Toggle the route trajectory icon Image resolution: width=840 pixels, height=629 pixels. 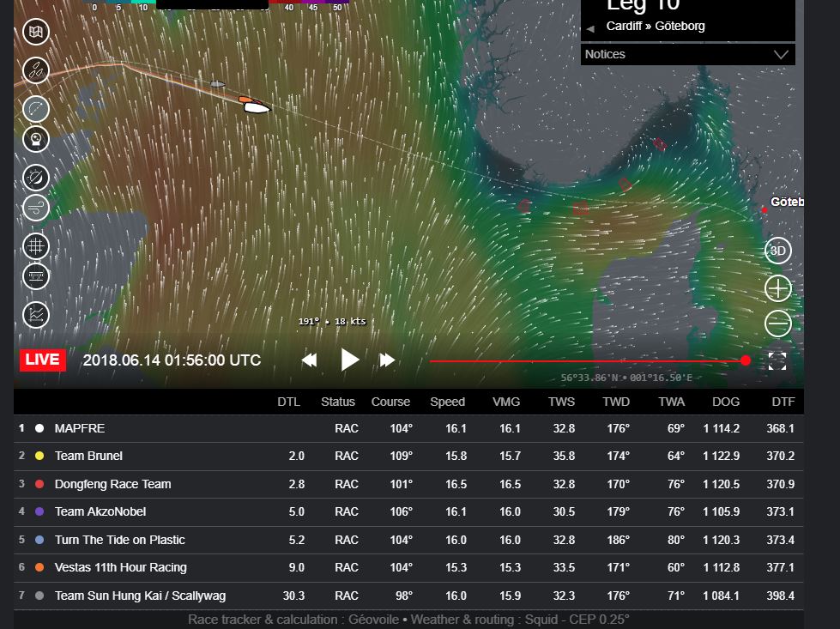click(x=36, y=109)
